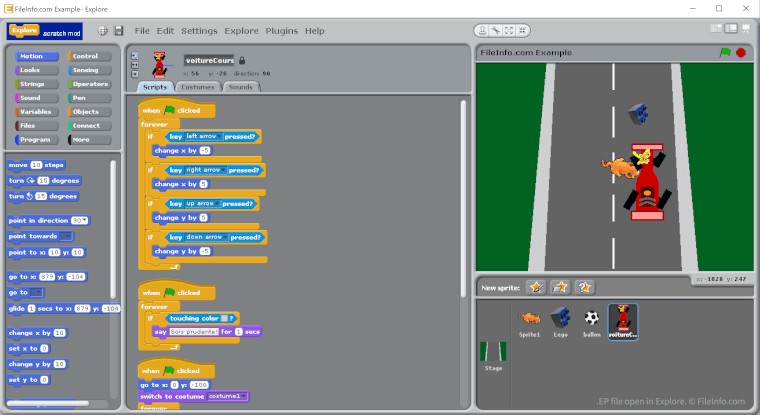Click the globe language icon
760x415 pixels.
tap(103, 31)
